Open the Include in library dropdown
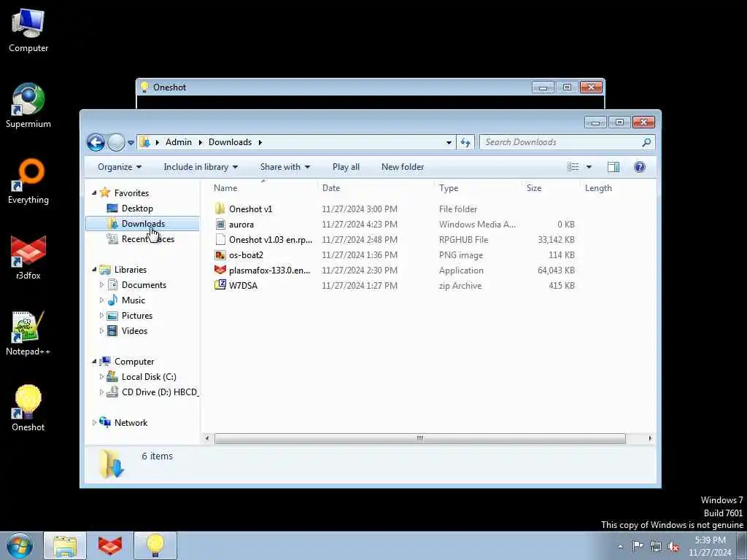 201,167
